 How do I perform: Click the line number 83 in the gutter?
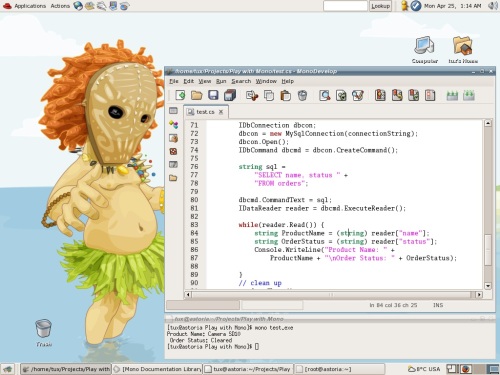pyautogui.click(x=194, y=225)
